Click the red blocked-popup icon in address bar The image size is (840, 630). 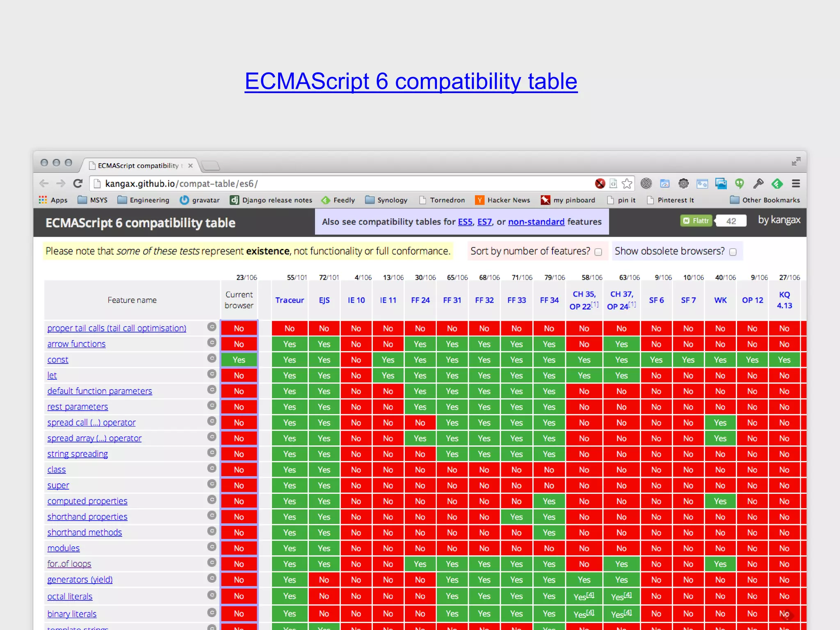point(600,183)
